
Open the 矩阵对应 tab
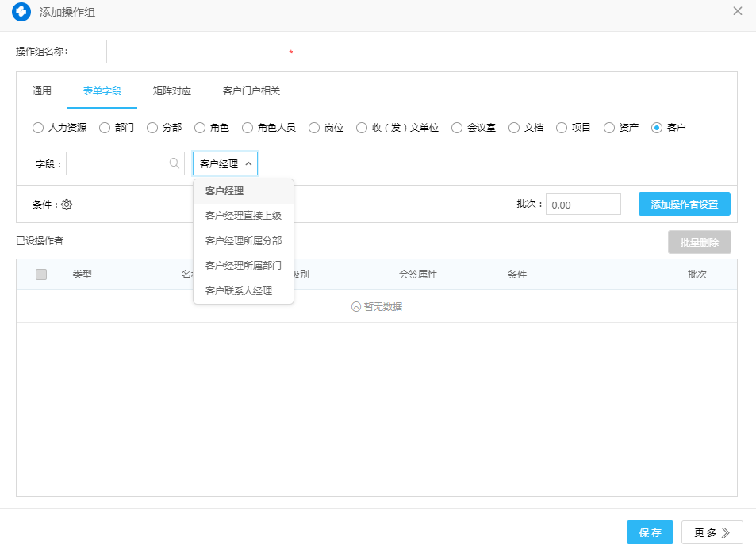171,91
